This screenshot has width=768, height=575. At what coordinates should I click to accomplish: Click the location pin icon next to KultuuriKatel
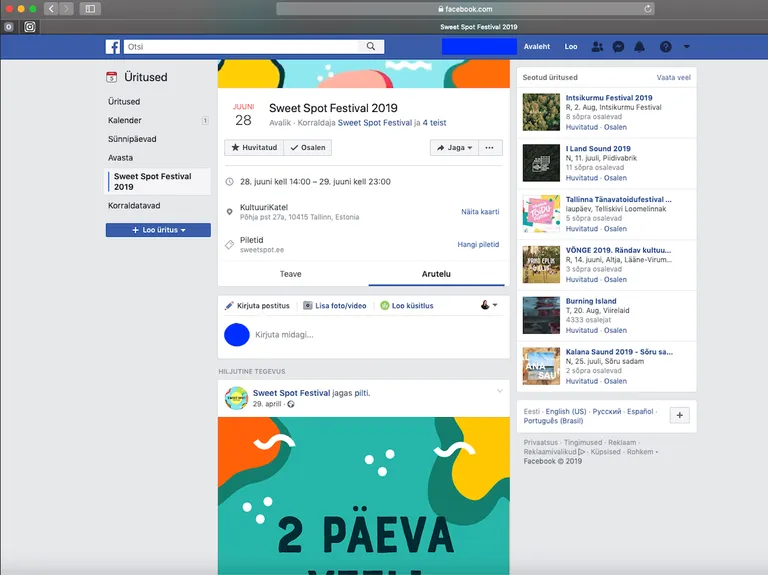click(x=229, y=212)
